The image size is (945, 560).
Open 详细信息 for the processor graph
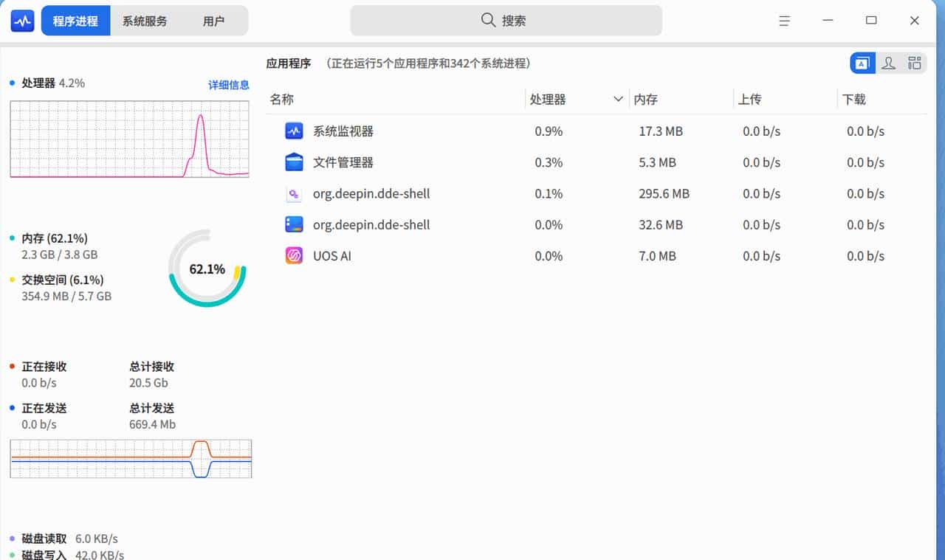[x=227, y=86]
